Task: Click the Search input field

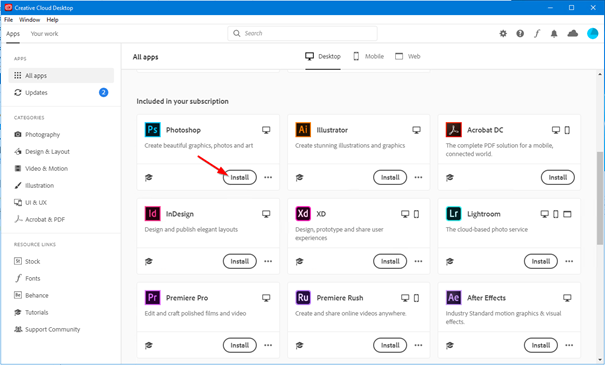Action: pyautogui.click(x=302, y=34)
